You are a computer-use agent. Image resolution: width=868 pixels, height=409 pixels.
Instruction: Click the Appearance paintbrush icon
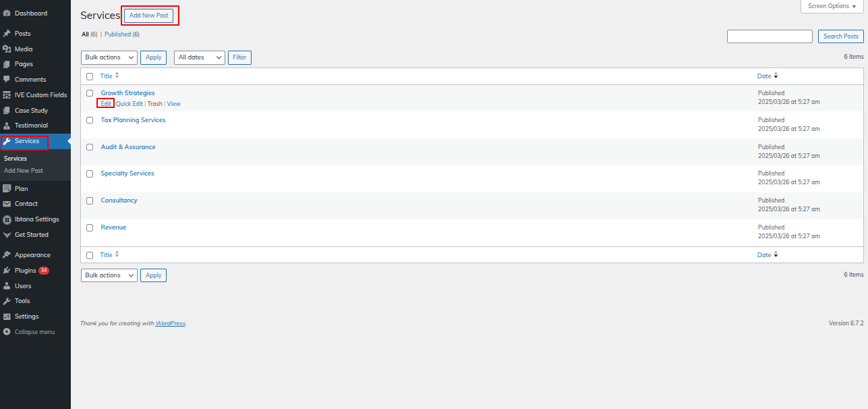tap(7, 255)
